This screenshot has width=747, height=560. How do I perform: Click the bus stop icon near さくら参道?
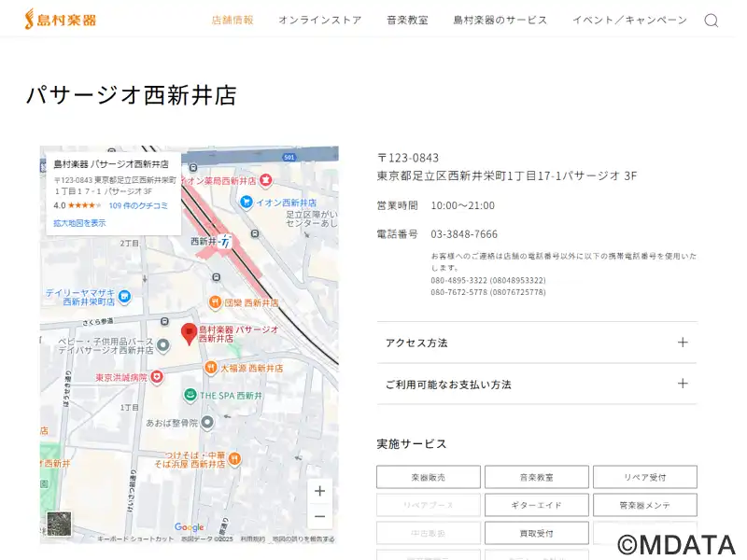pyautogui.click(x=164, y=322)
